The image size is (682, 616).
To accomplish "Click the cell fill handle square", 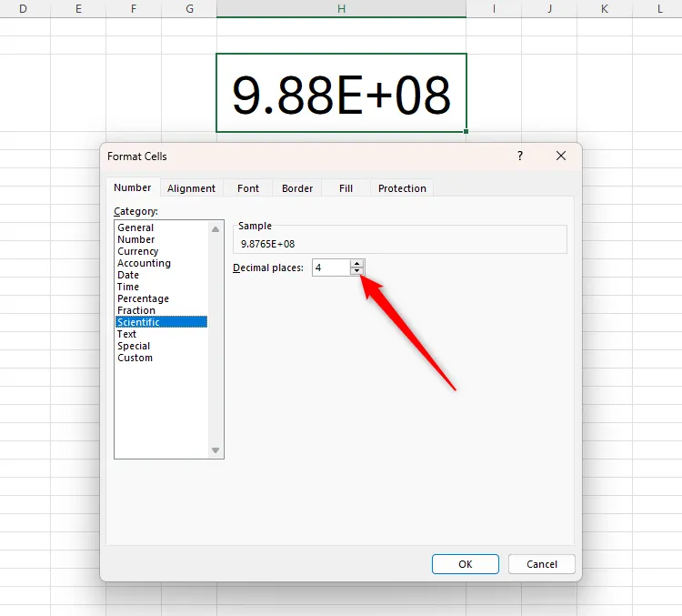I will 466,131.
